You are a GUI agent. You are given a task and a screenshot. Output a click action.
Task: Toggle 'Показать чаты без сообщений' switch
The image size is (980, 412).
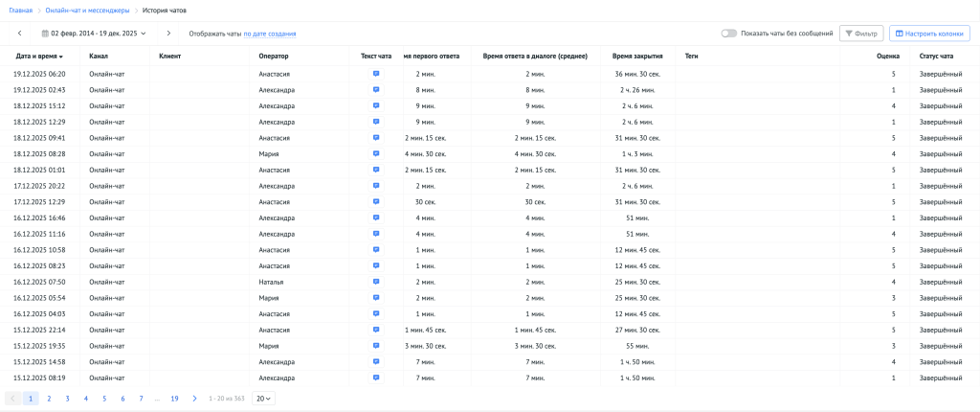pos(729,34)
